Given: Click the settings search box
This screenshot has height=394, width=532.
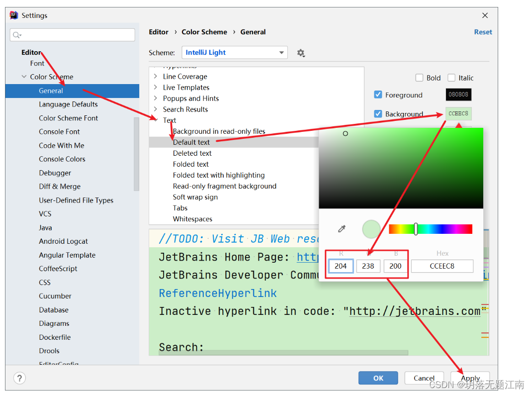Looking at the screenshot, I should click(72, 35).
